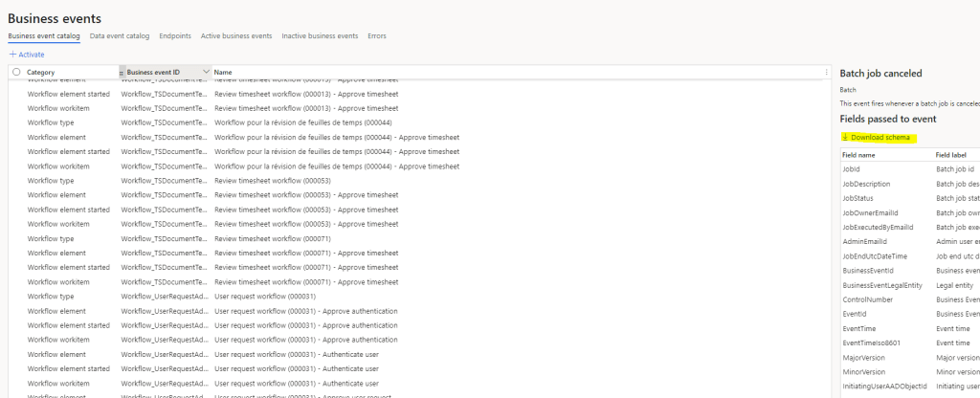The width and height of the screenshot is (980, 398).
Task: Click the Field name column header
Action: click(858, 154)
